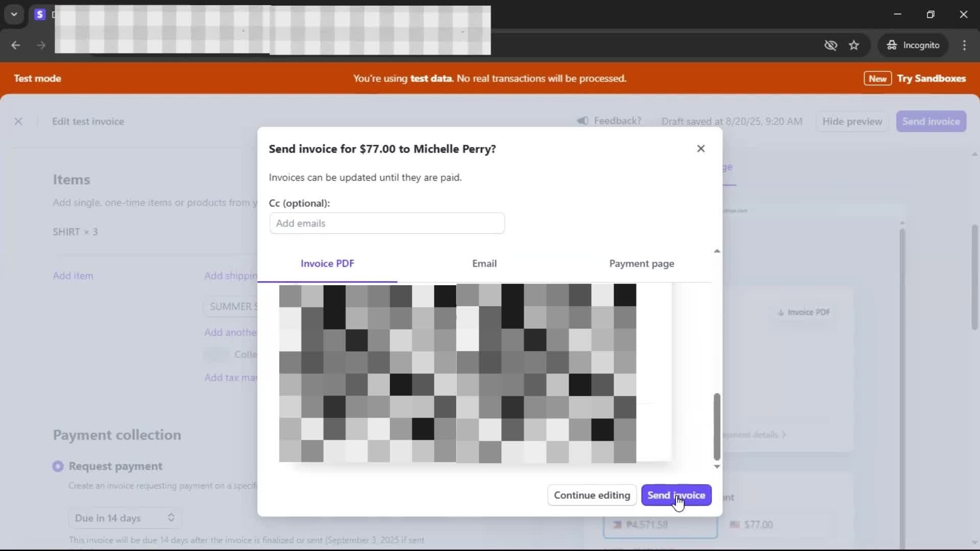Click the Feedback megaphone icon
980x551 pixels.
[x=582, y=121]
